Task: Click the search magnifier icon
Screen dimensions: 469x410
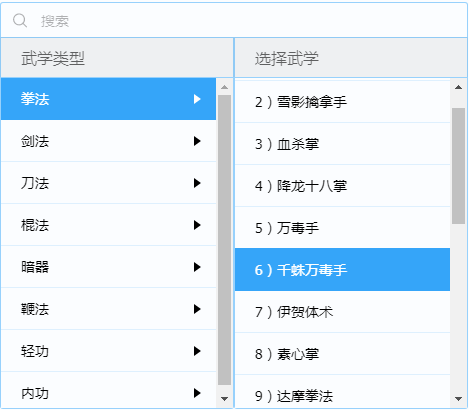Action: point(20,21)
